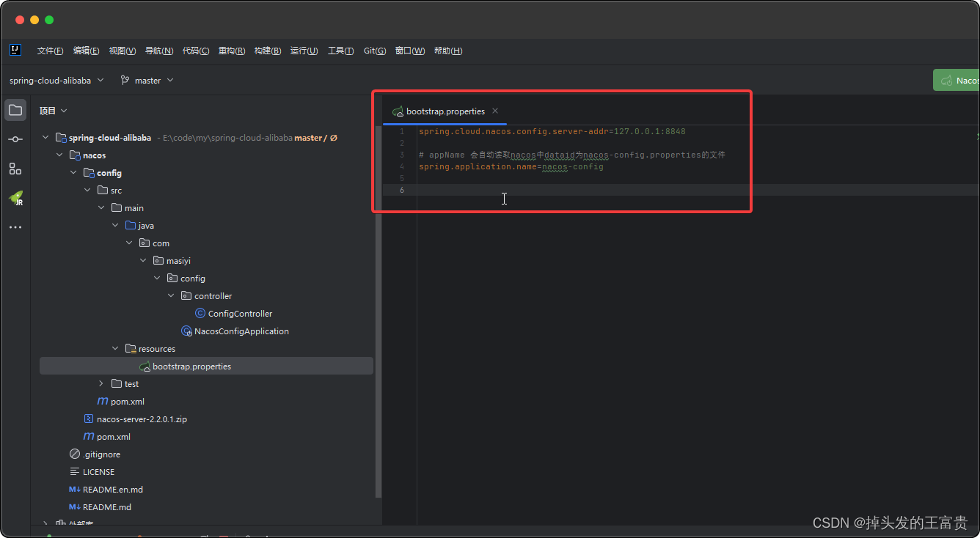Click the IntelliJ IDEA logo icon

click(x=15, y=50)
